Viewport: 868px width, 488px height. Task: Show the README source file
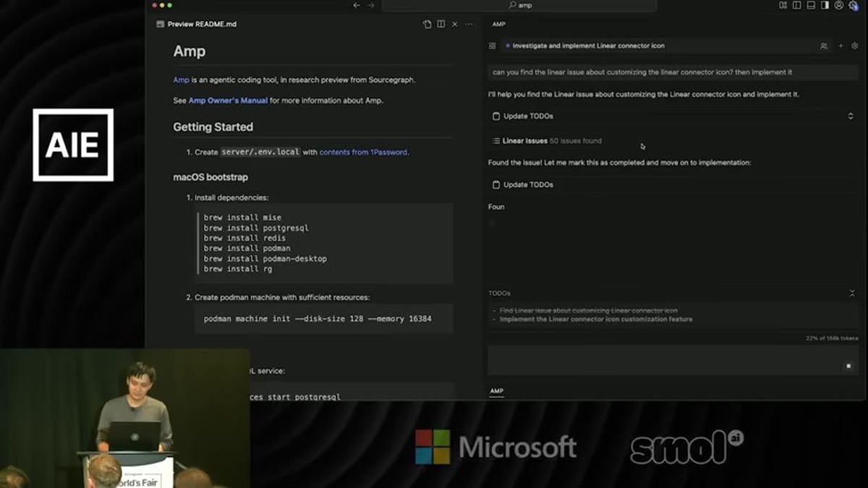tap(427, 24)
